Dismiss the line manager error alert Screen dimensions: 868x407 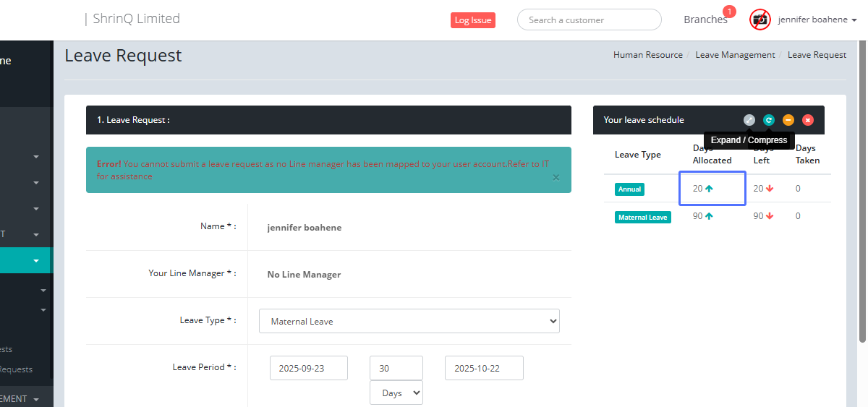[x=556, y=177]
